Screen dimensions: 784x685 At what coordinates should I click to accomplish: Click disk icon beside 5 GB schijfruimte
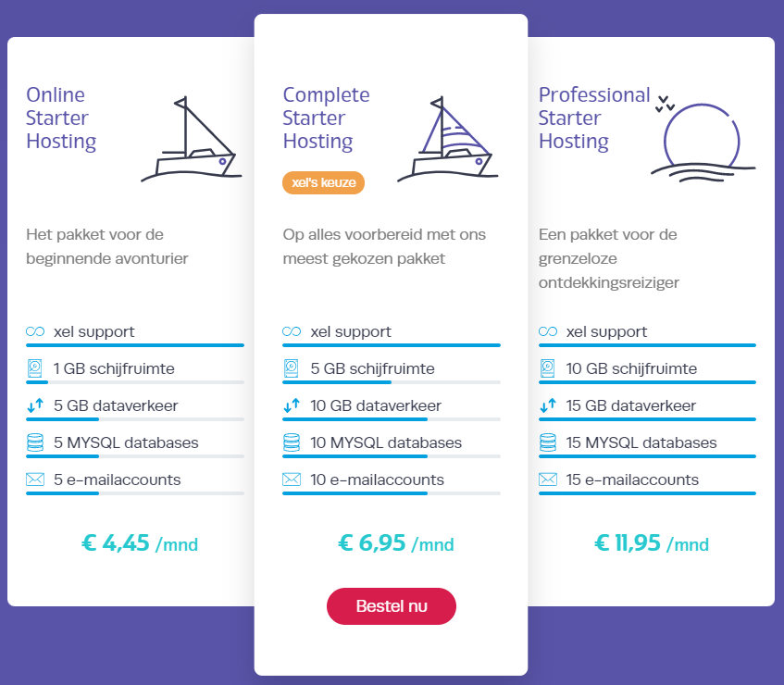(292, 368)
